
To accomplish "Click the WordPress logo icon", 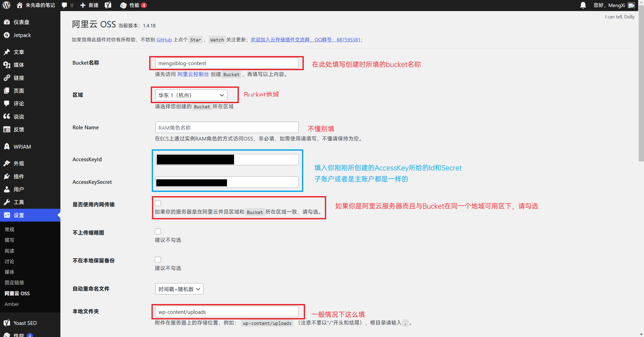I will pos(7,5).
